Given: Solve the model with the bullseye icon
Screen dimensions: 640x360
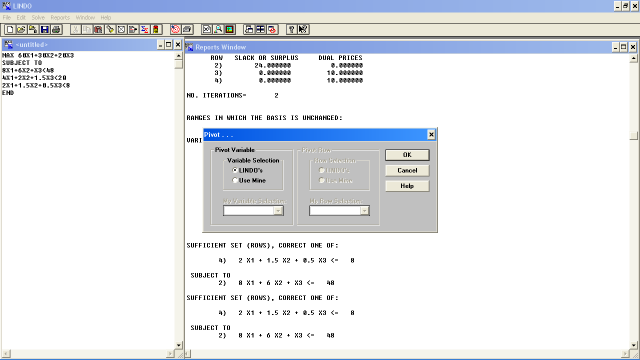Looking at the screenshot, I should pyautogui.click(x=175, y=29).
